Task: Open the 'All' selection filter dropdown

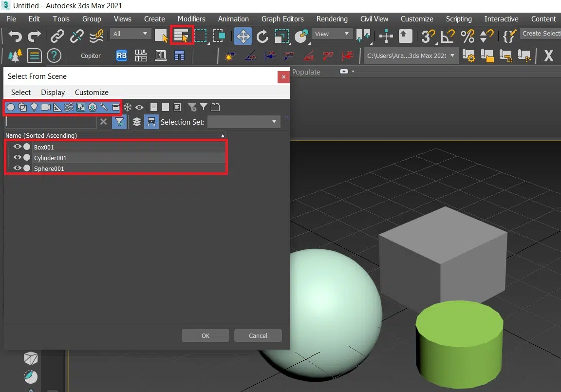Action: click(x=131, y=34)
